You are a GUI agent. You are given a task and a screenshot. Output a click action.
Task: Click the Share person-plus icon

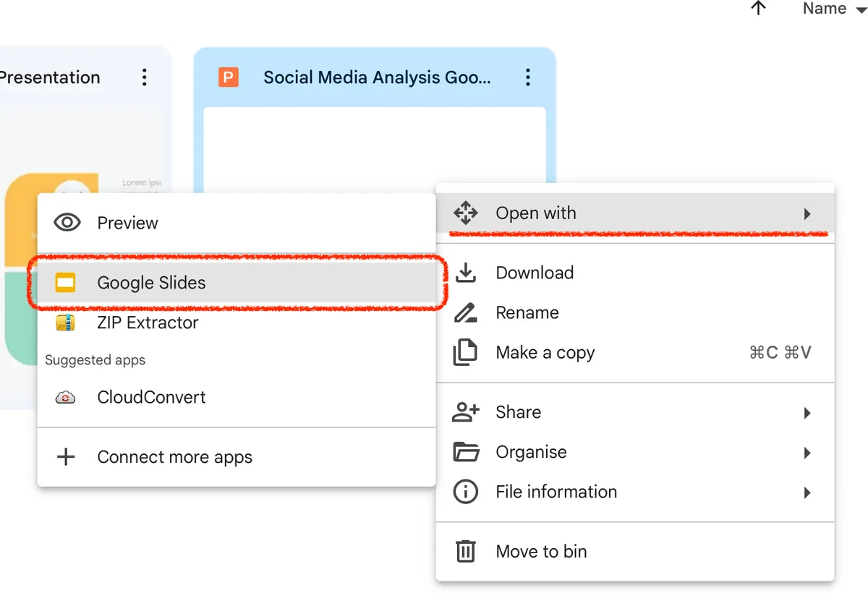[465, 412]
